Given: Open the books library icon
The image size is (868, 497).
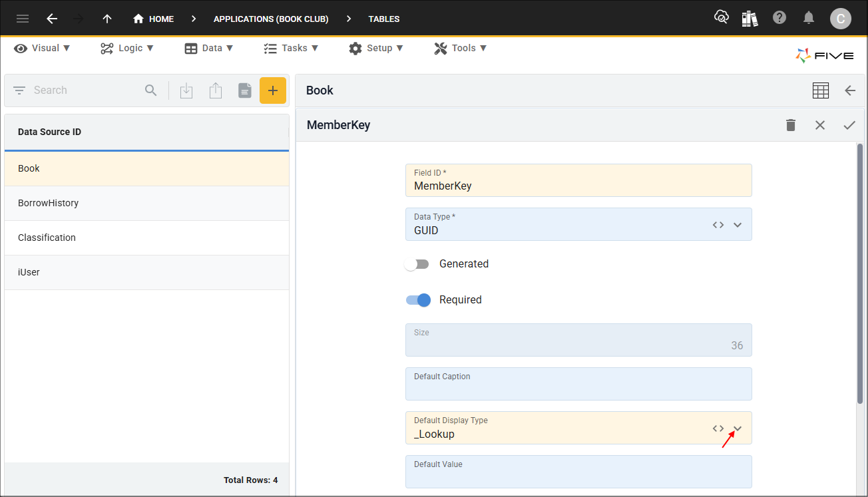Looking at the screenshot, I should tap(750, 18).
